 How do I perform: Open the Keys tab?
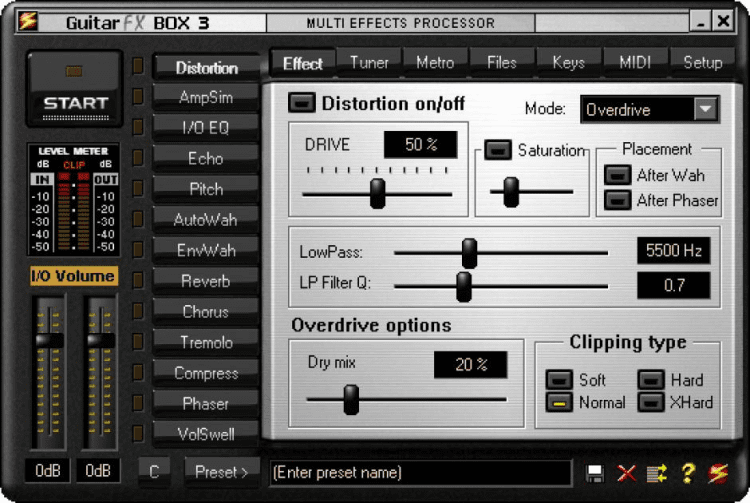[569, 62]
